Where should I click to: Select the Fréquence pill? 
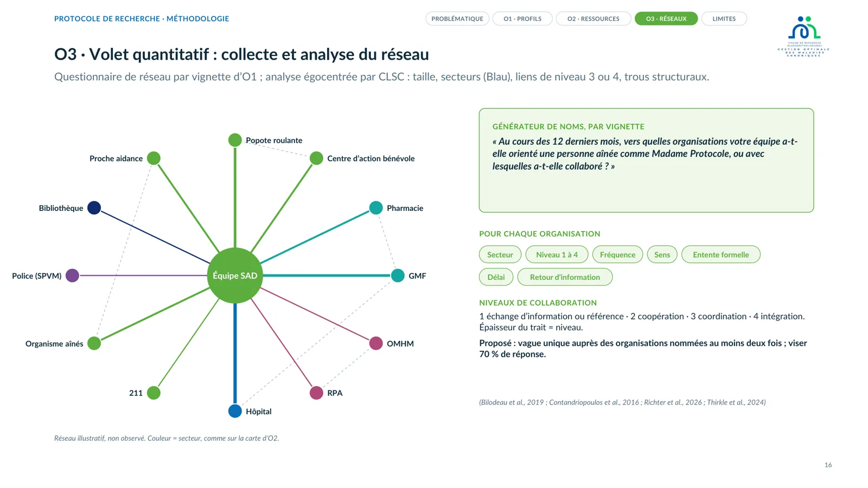[617, 254]
